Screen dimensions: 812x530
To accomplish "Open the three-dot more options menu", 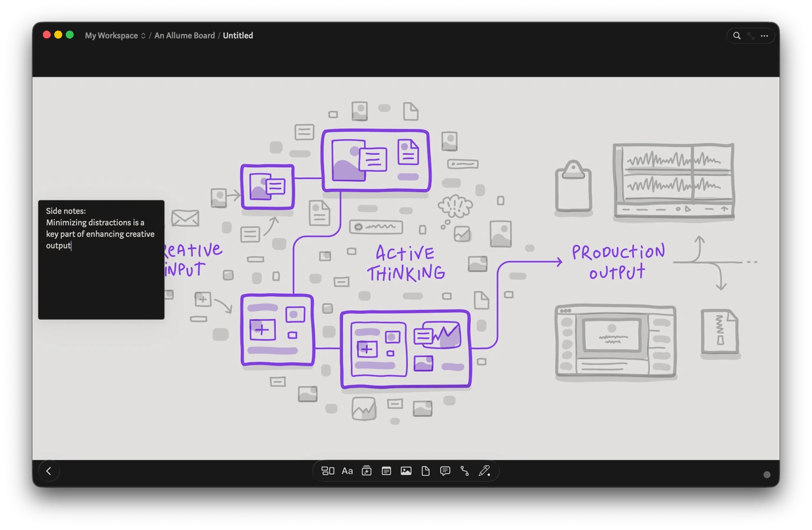I will click(764, 36).
